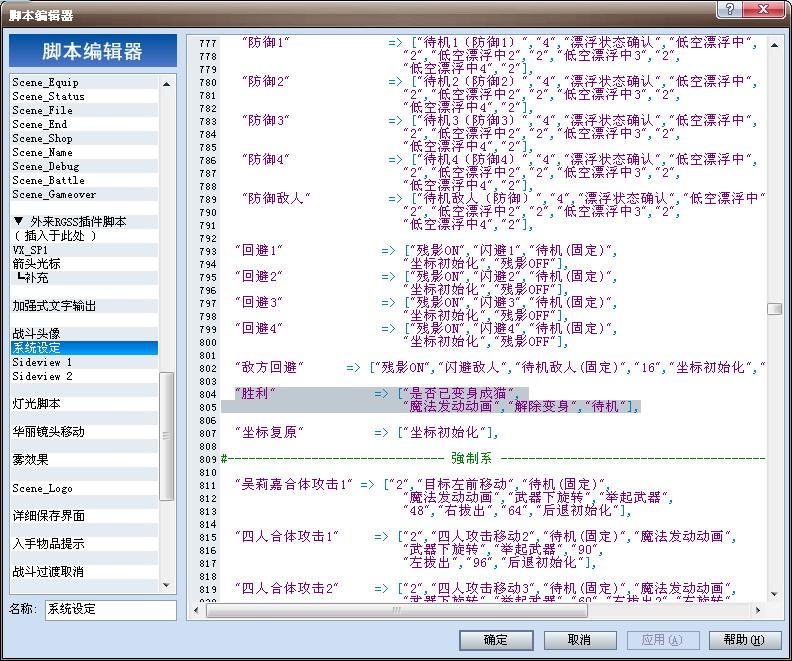Select 箭头光标 script entry
792x661 pixels.
[84, 264]
